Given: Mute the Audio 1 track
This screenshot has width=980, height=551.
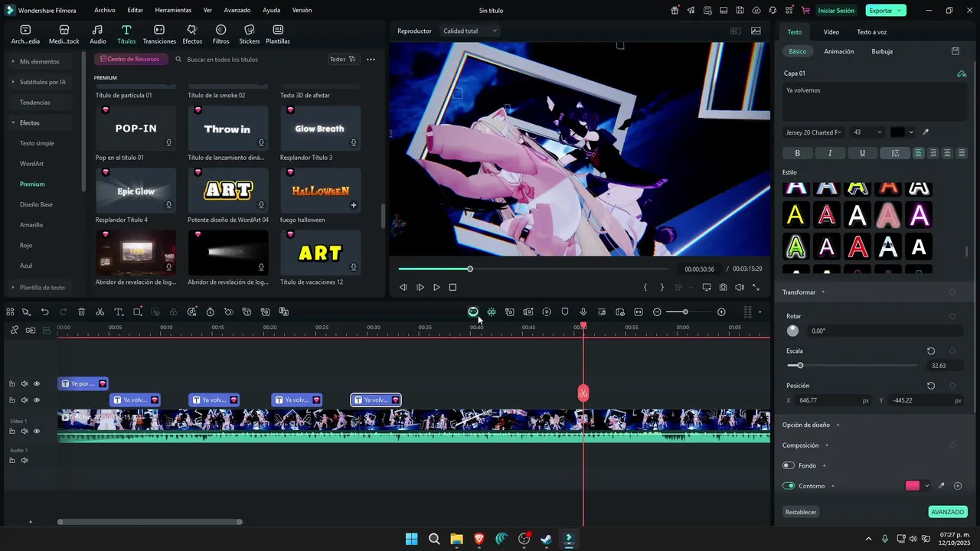Looking at the screenshot, I should [24, 461].
